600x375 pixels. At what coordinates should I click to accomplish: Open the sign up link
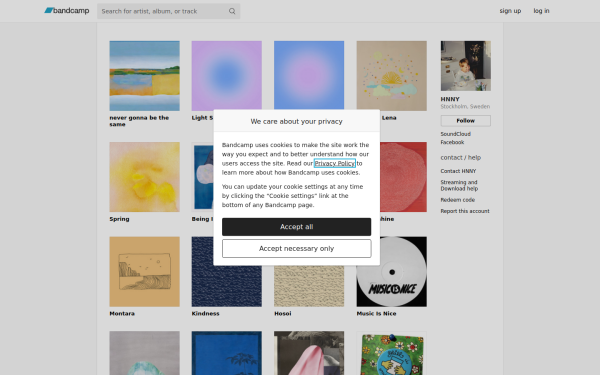click(x=510, y=11)
